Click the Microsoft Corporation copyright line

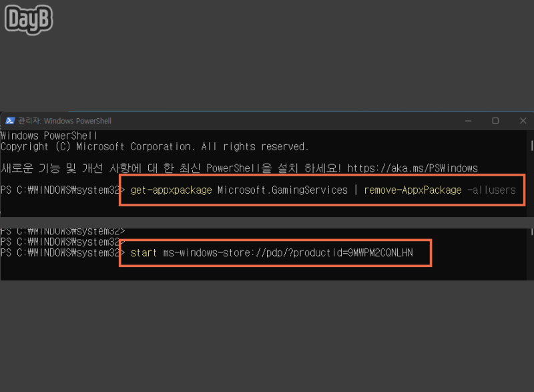tap(154, 146)
